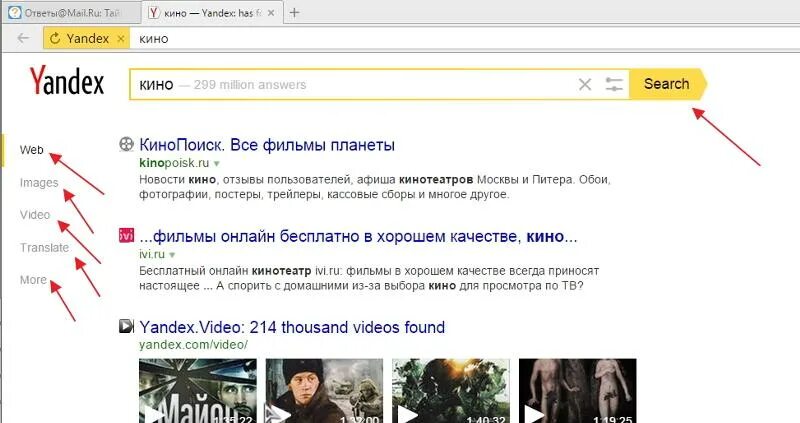Viewport: 800px width, 423px height.
Task: Close the Yandex badge in address bar
Action: (120, 39)
